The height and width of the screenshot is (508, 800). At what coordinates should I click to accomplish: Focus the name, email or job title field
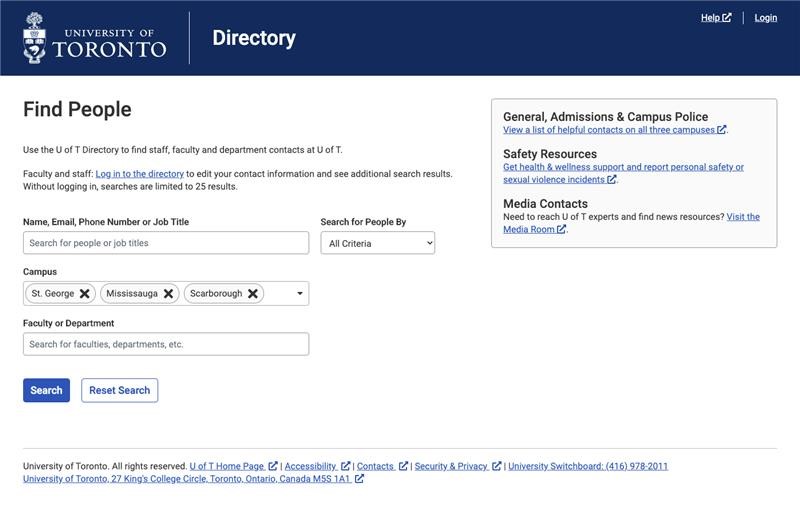pyautogui.click(x=166, y=243)
